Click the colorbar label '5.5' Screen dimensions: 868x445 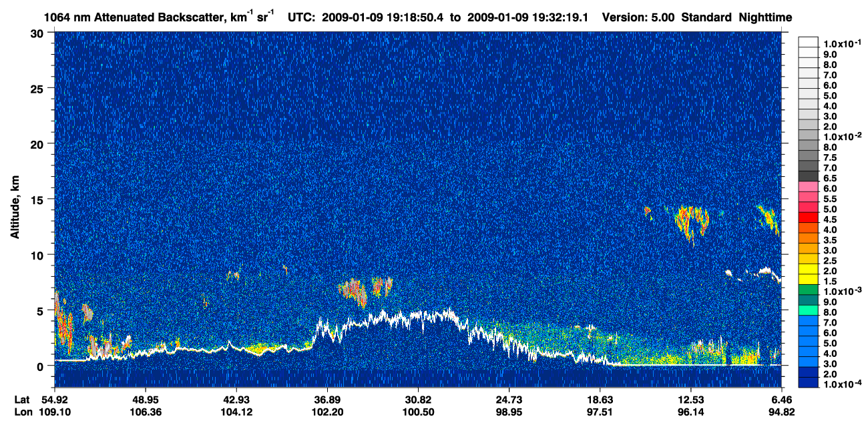click(830, 199)
